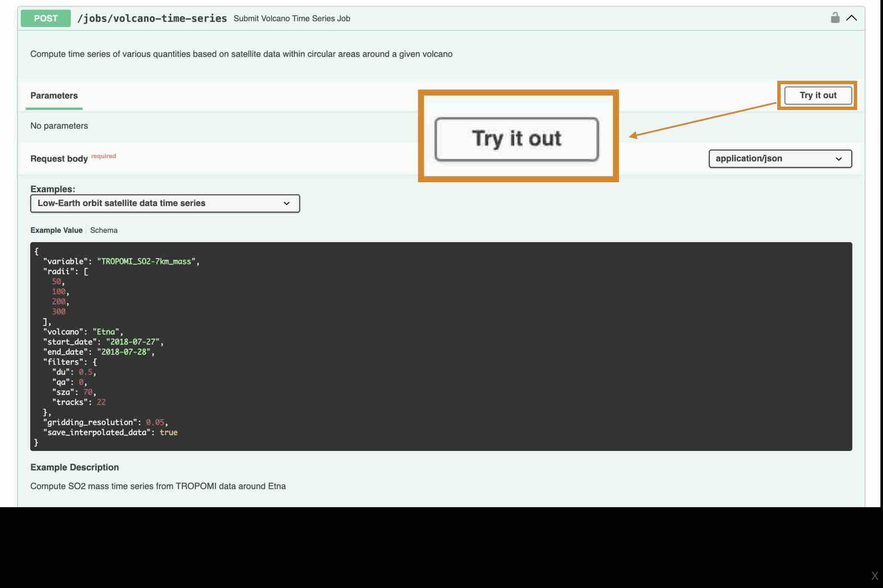This screenshot has width=883, height=588.
Task: Collapse the volcano-time-series endpoint with the chevron
Action: pyautogui.click(x=851, y=18)
